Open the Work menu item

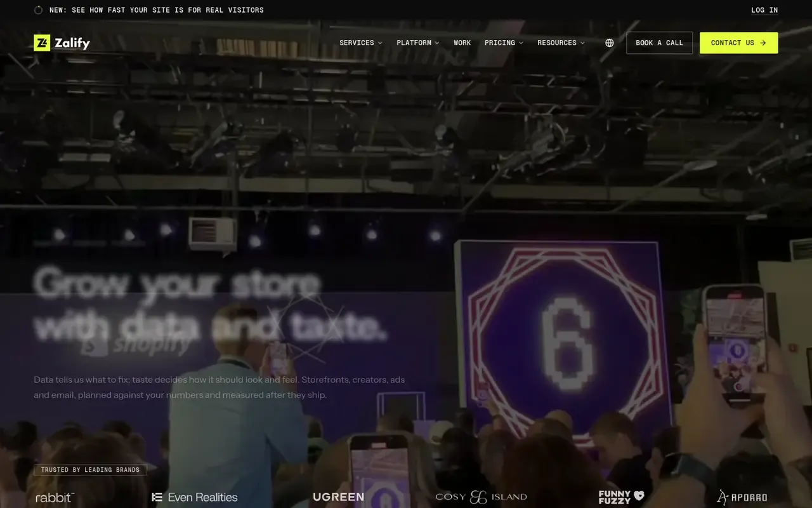(x=462, y=43)
